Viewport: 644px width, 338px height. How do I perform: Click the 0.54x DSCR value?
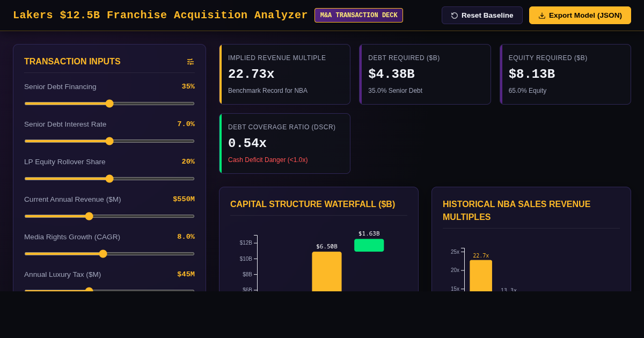(247, 143)
